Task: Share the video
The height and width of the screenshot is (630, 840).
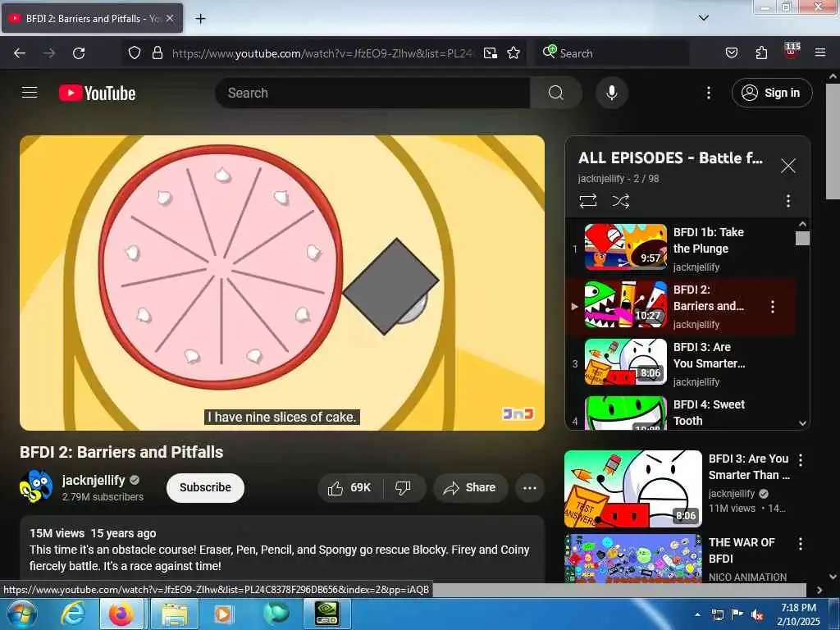Action: [470, 487]
